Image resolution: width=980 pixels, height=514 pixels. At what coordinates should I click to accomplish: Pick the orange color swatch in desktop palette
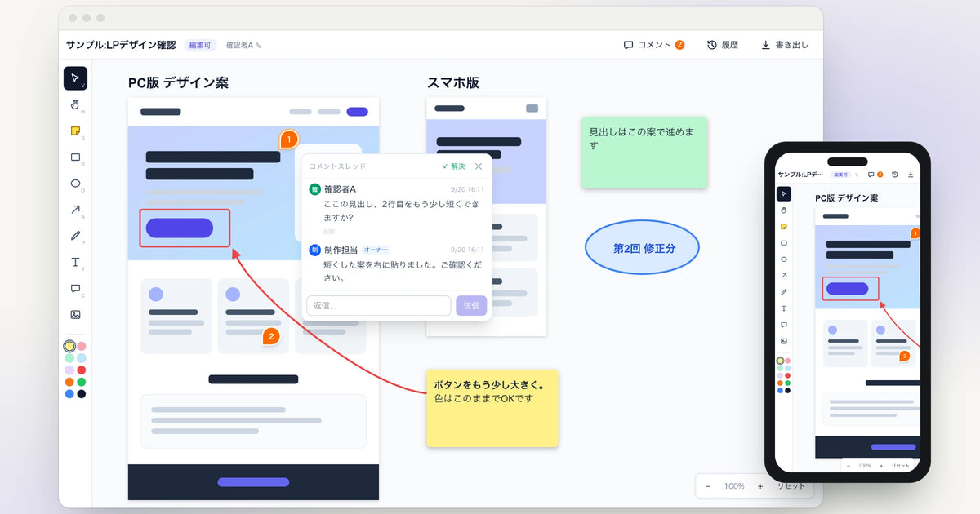(x=69, y=382)
